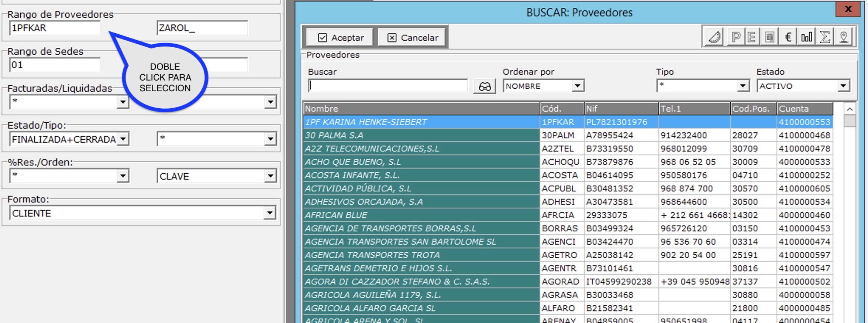
Task: Click the document form toolbar icon
Action: [769, 37]
